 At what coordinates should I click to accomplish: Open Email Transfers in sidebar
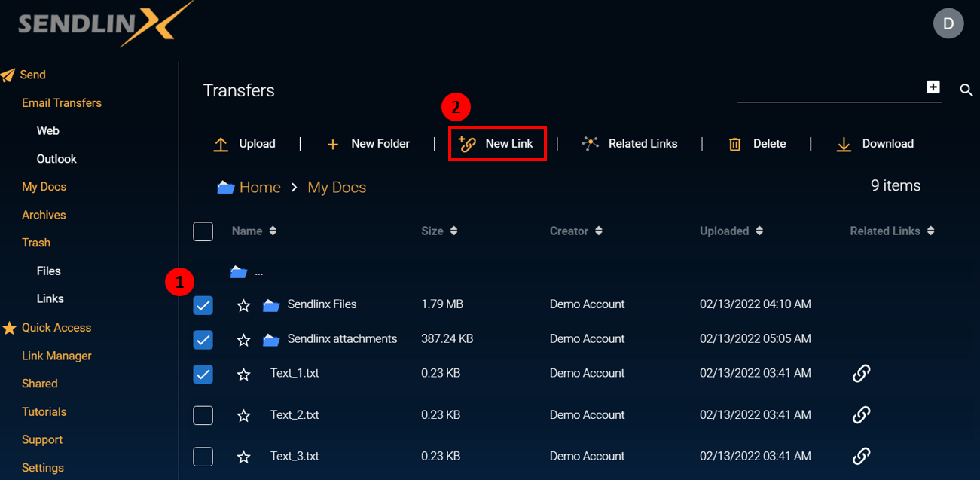tap(62, 103)
